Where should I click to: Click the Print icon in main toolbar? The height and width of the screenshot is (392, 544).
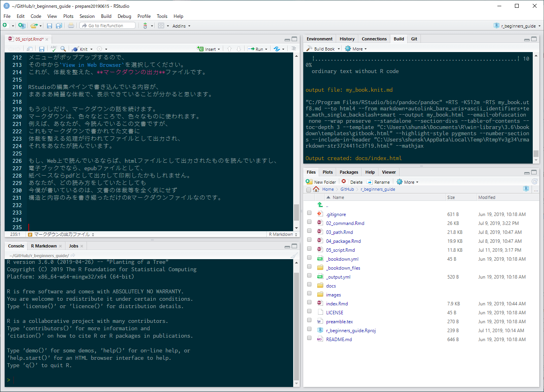coord(71,26)
